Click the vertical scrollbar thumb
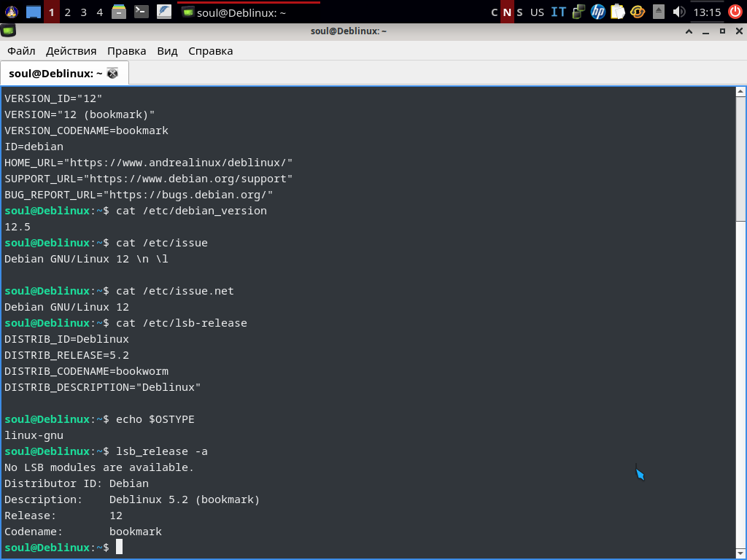747x560 pixels. tap(740, 158)
